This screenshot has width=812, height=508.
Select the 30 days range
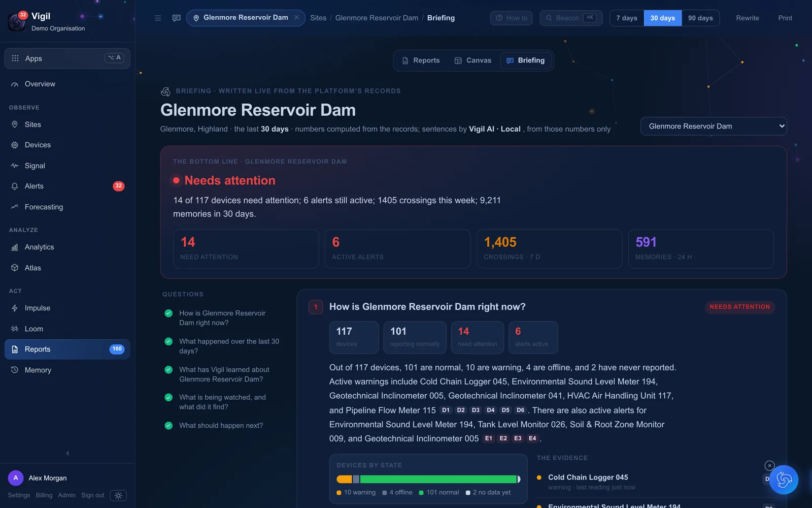663,18
